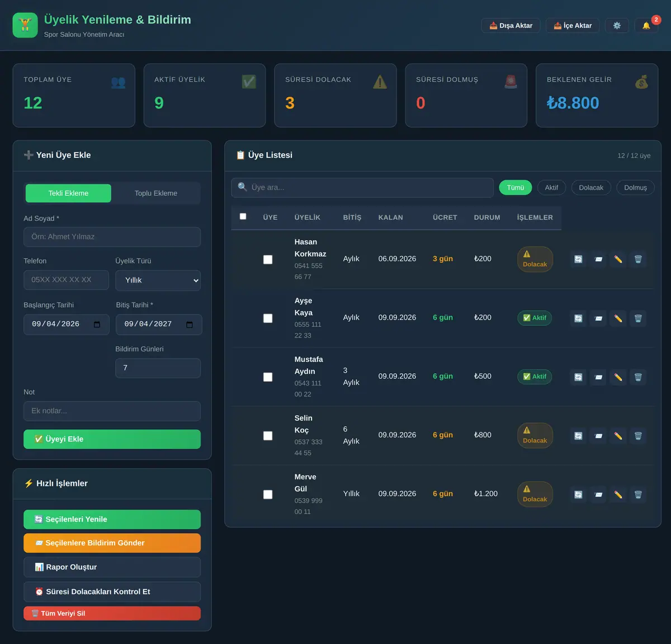This screenshot has height=644, width=671.
Task: Send notification to Selin Koç via envelope icon
Action: tap(598, 435)
